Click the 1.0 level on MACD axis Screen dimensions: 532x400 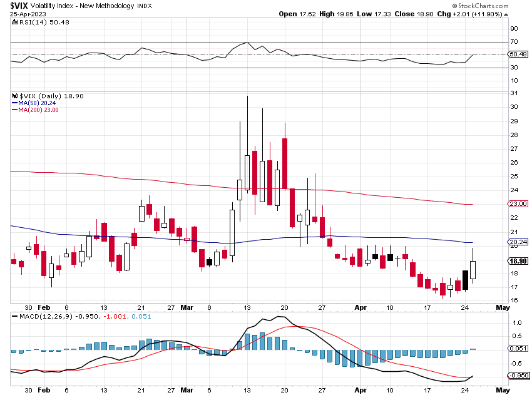[x=517, y=322]
